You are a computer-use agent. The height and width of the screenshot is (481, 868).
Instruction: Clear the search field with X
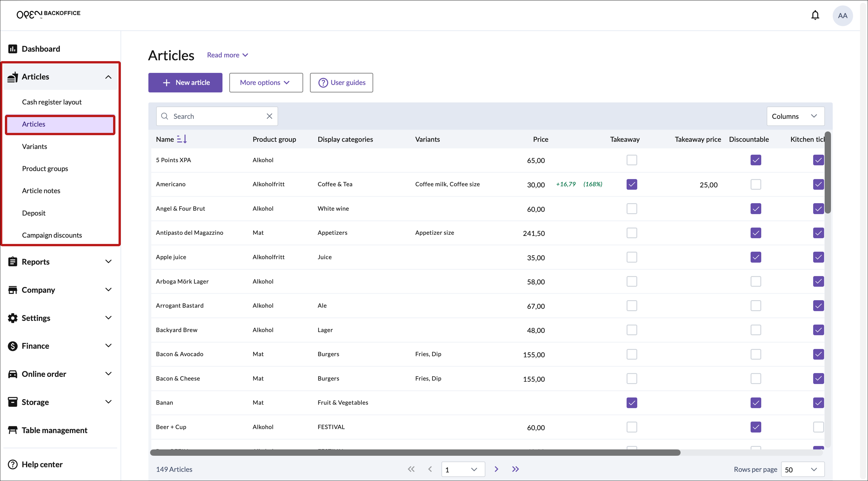tap(269, 116)
